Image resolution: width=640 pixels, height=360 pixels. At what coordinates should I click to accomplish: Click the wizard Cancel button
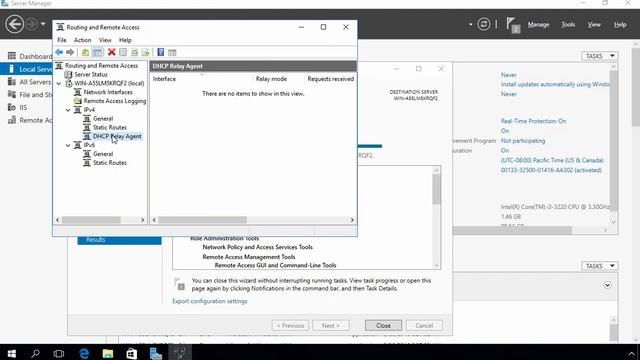pyautogui.click(x=424, y=325)
